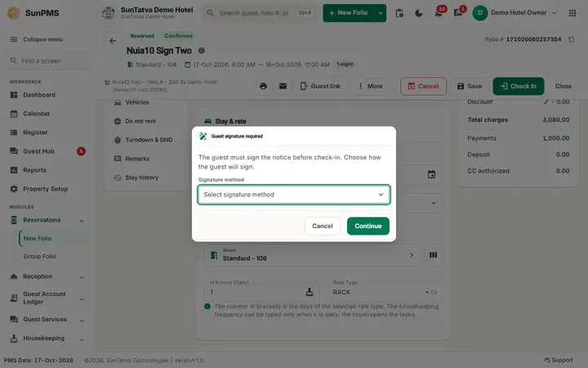Open the clipboard clock icon in header
Viewport: 588px width, 368px height.
click(399, 13)
